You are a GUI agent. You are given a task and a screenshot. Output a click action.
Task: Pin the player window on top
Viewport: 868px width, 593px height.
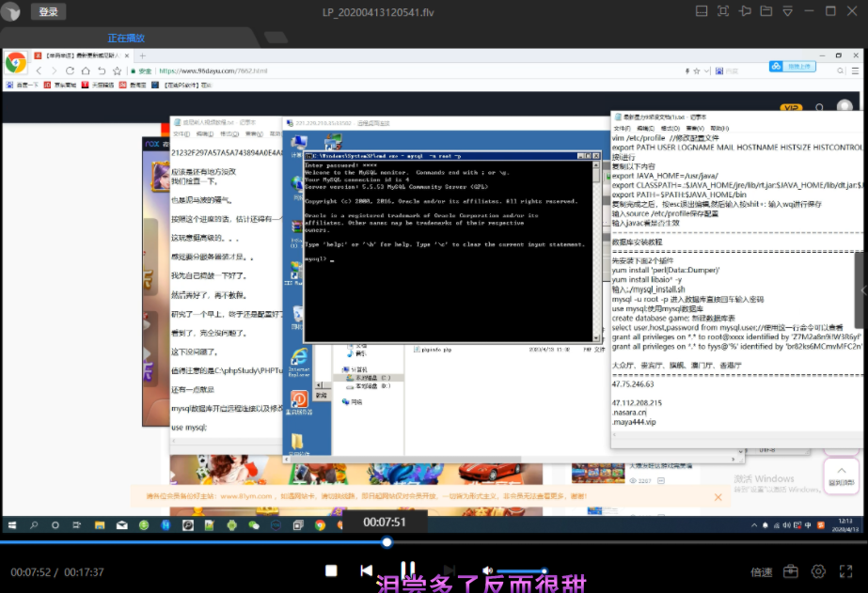point(745,11)
